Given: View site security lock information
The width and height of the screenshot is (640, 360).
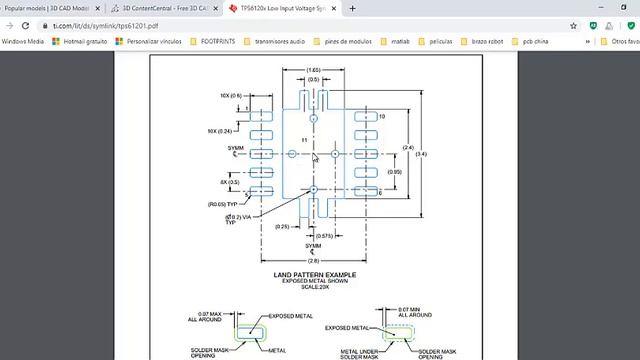Looking at the screenshot, I should pos(45,26).
